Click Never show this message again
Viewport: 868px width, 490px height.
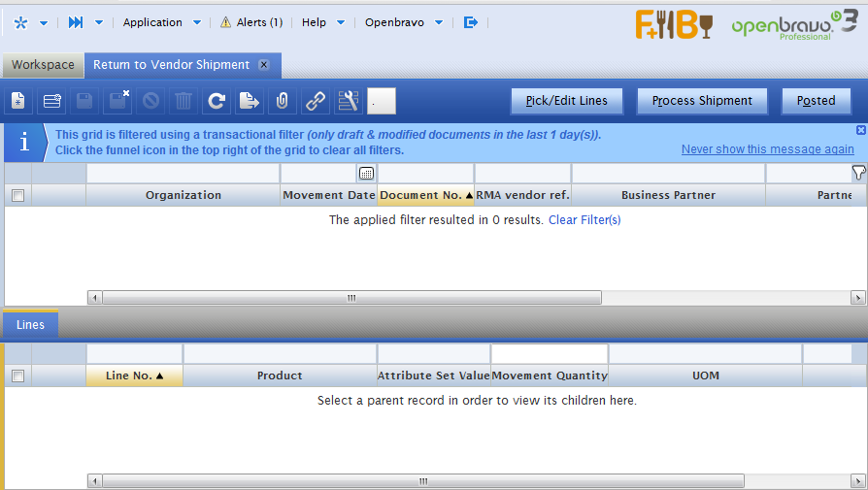(x=767, y=149)
